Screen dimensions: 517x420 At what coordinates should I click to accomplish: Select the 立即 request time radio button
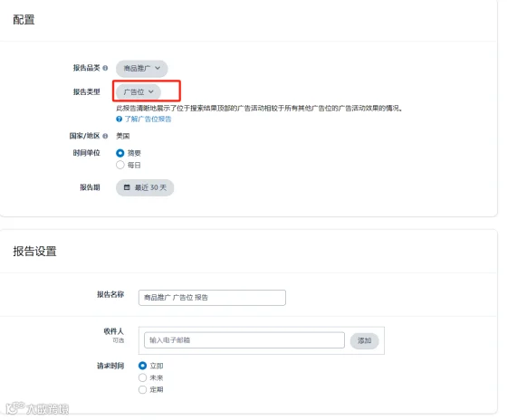(142, 366)
